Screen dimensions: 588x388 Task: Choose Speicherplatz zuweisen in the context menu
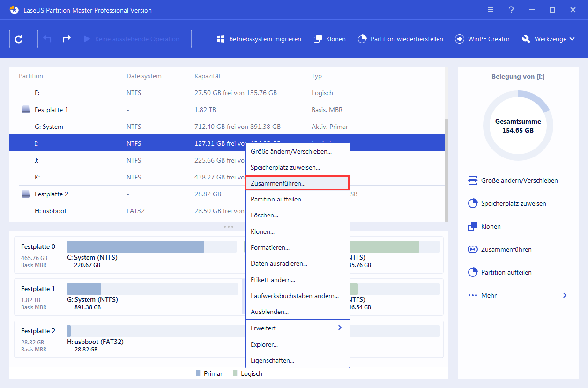click(298, 167)
